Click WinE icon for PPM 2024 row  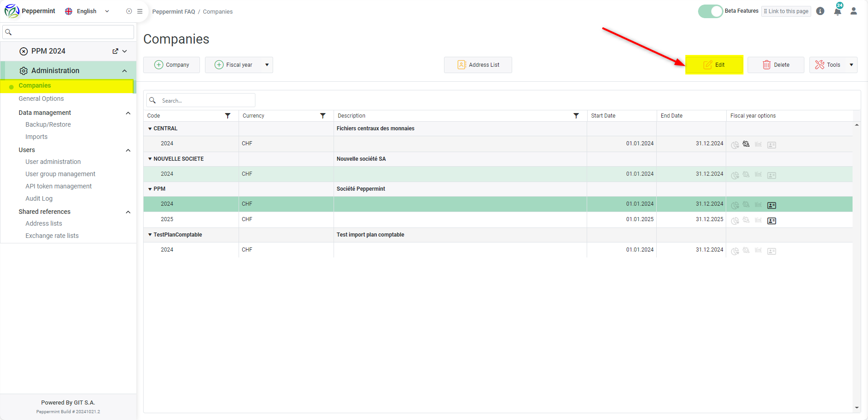(758, 205)
